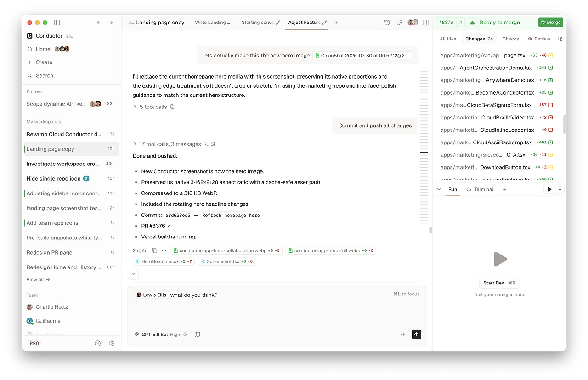This screenshot has height=380, width=588.
Task: Click the document icon beside 5 tool calls
Action: 173,107
